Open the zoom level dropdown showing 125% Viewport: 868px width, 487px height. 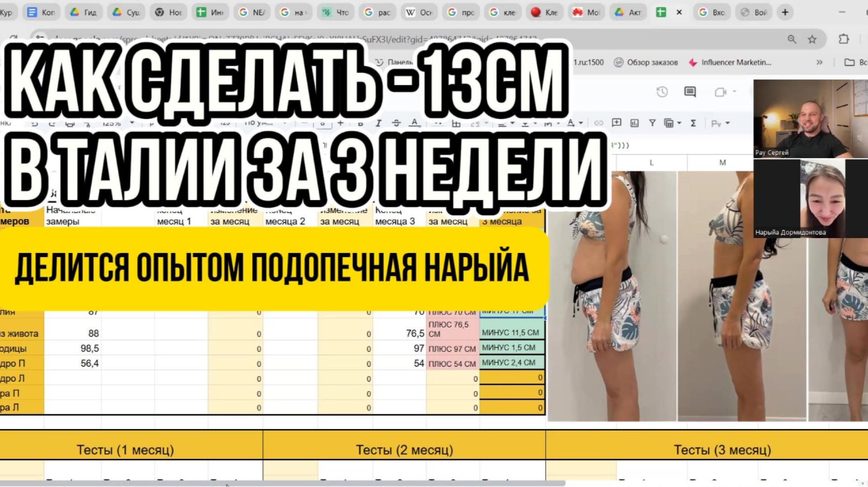click(118, 122)
